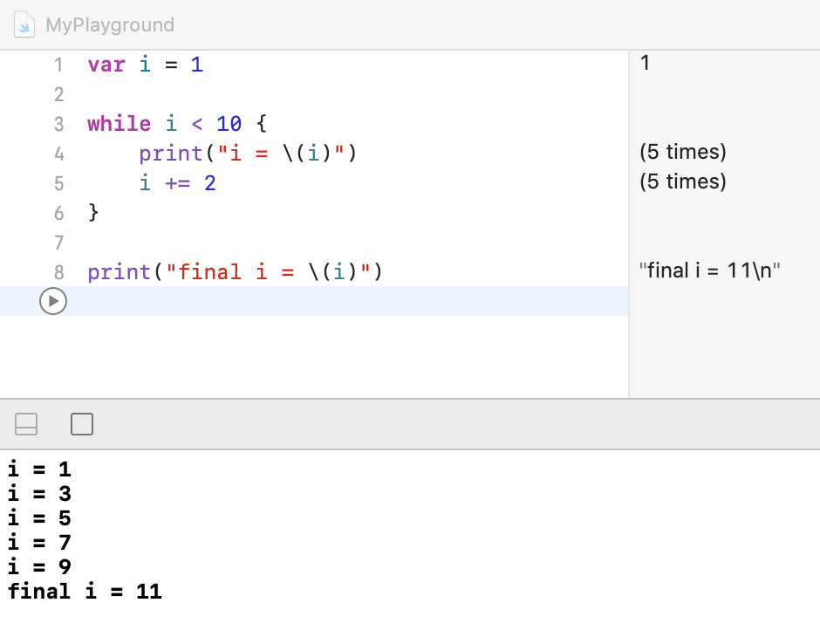Screen dimensions: 820x644
Task: Click the result value '1' in the sidebar
Action: tap(645, 63)
